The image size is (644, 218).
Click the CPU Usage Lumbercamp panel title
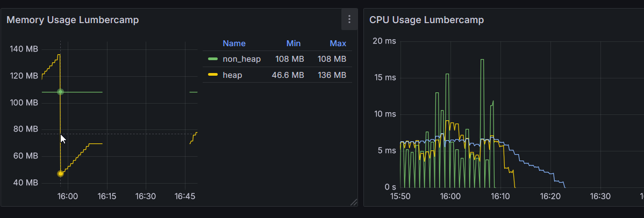tap(426, 20)
